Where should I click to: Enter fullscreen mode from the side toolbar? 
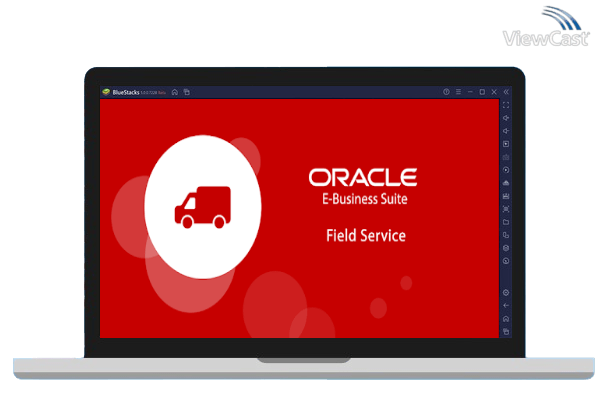[506, 105]
